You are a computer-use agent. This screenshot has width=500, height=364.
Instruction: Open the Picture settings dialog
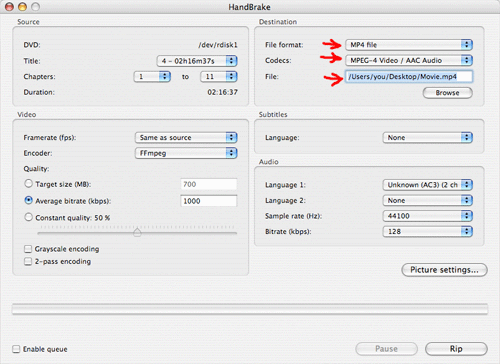coord(444,270)
